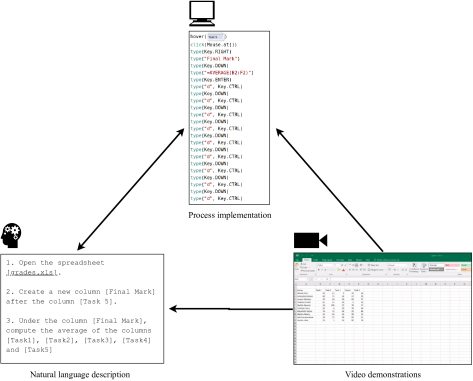Click the Excel formula bar field
The image size is (473, 381).
tap(401, 279)
